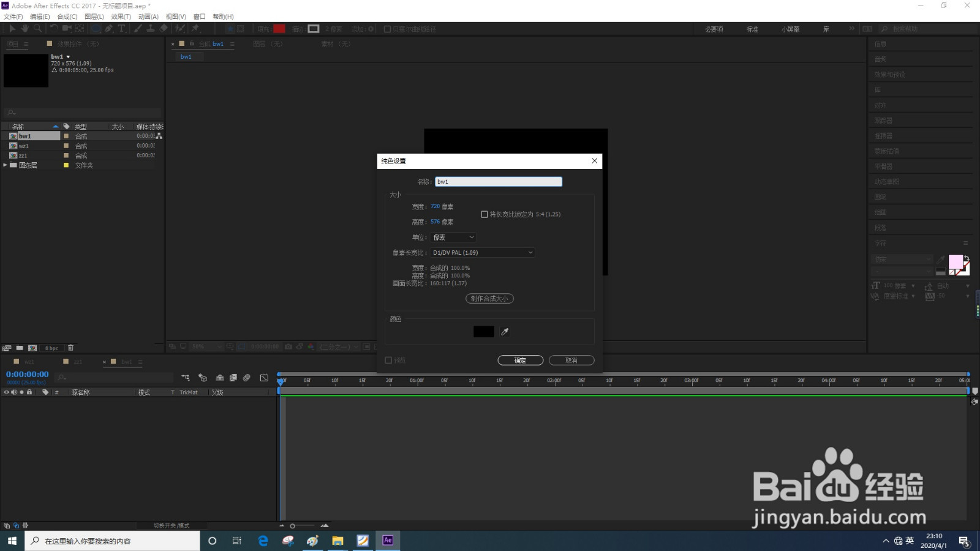Click the video eye column header
This screenshot has width=980, height=551.
pyautogui.click(x=7, y=392)
